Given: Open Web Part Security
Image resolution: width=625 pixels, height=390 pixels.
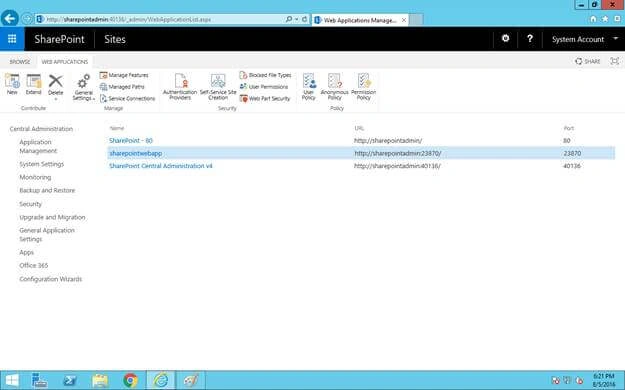Looking at the screenshot, I should point(265,98).
